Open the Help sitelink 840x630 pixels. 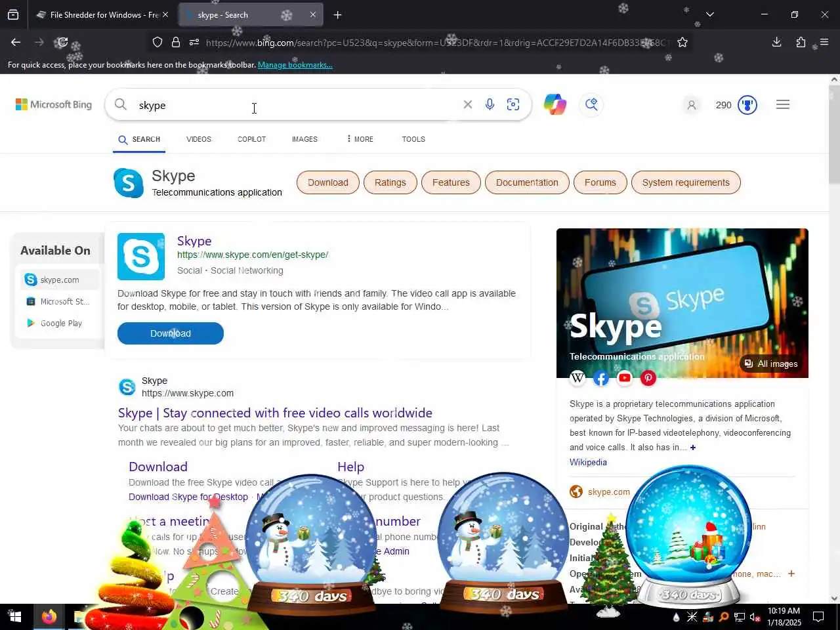click(x=350, y=467)
